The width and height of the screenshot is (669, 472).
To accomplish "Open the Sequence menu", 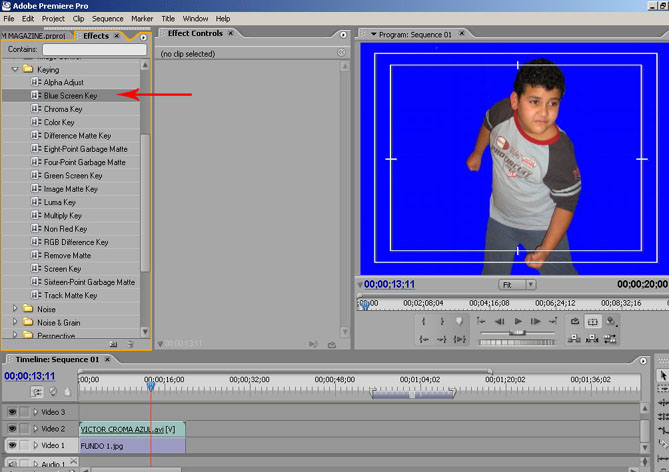I will [107, 18].
